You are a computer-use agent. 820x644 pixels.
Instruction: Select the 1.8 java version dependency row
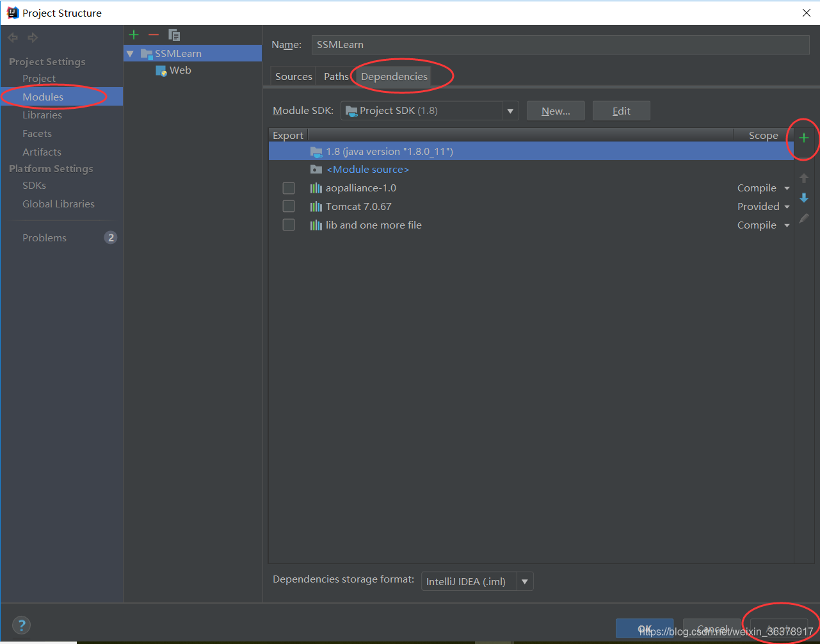(531, 152)
